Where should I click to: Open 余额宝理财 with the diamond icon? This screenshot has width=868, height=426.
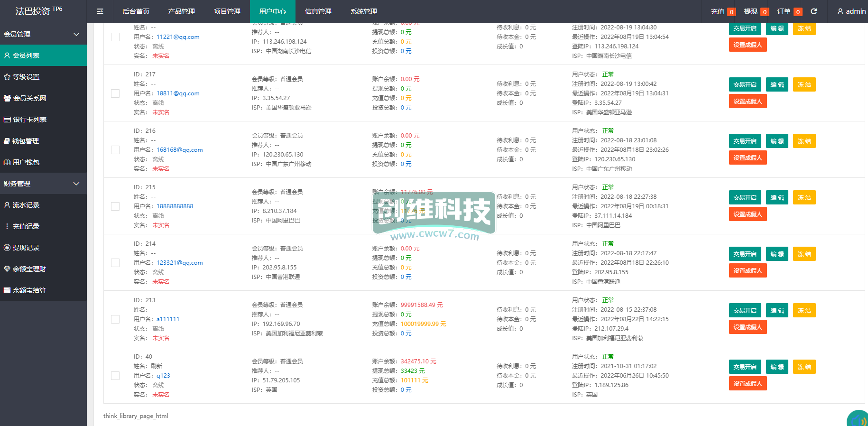[43, 269]
